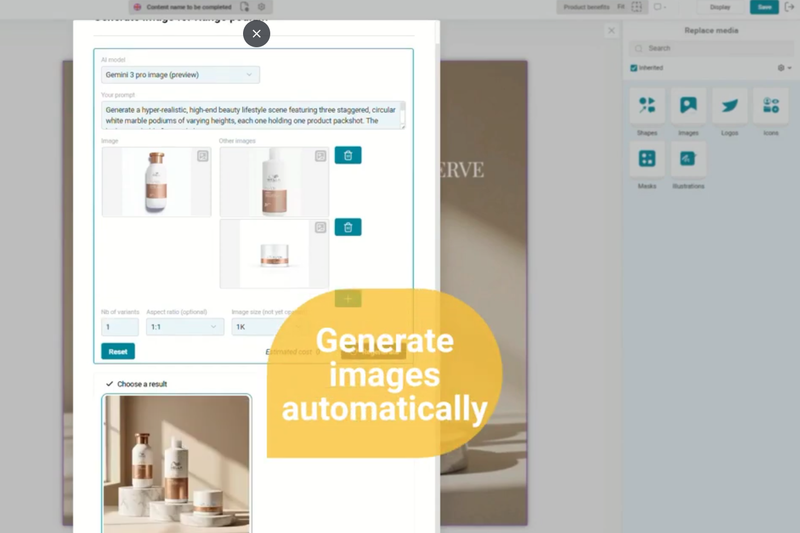Click the language globe icon
Screen dimensions: 800x533
tap(137, 7)
